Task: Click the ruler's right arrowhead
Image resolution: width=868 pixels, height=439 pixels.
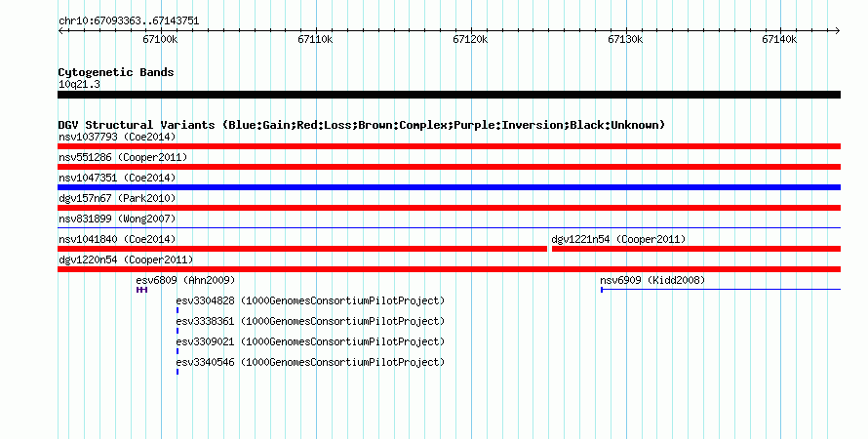Action: point(838,31)
